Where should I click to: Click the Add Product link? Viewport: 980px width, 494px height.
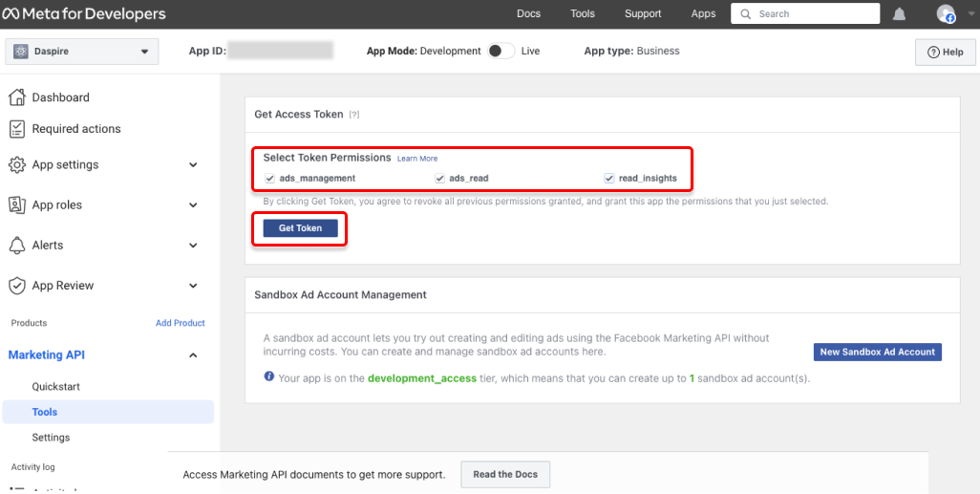[x=181, y=323]
